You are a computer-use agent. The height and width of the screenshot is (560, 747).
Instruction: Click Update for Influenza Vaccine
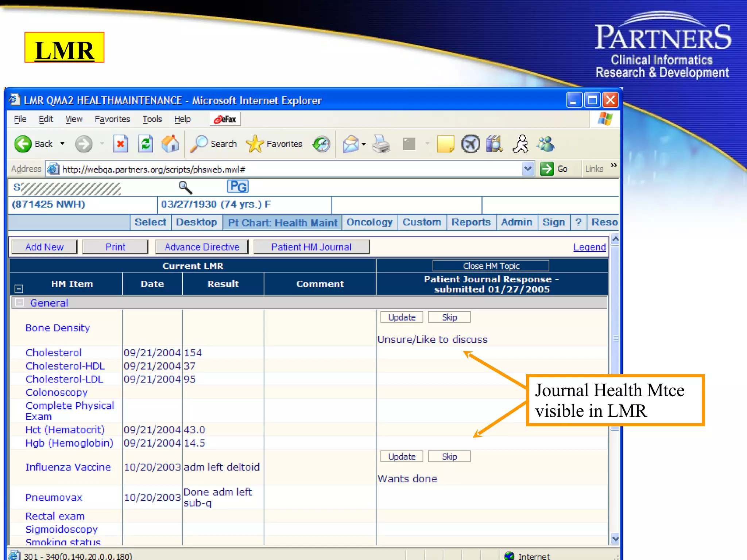pyautogui.click(x=402, y=456)
